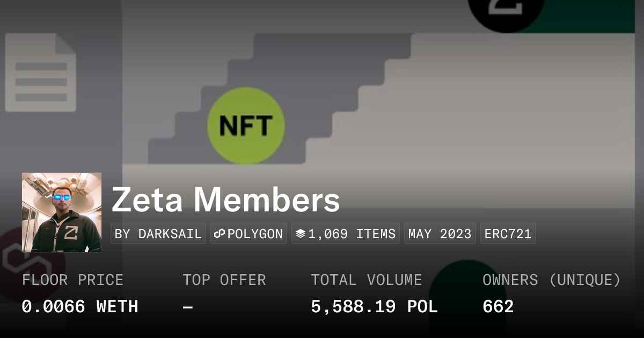Click the Polygon chain-link icon in badge
This screenshot has width=644, height=338.
click(x=219, y=234)
